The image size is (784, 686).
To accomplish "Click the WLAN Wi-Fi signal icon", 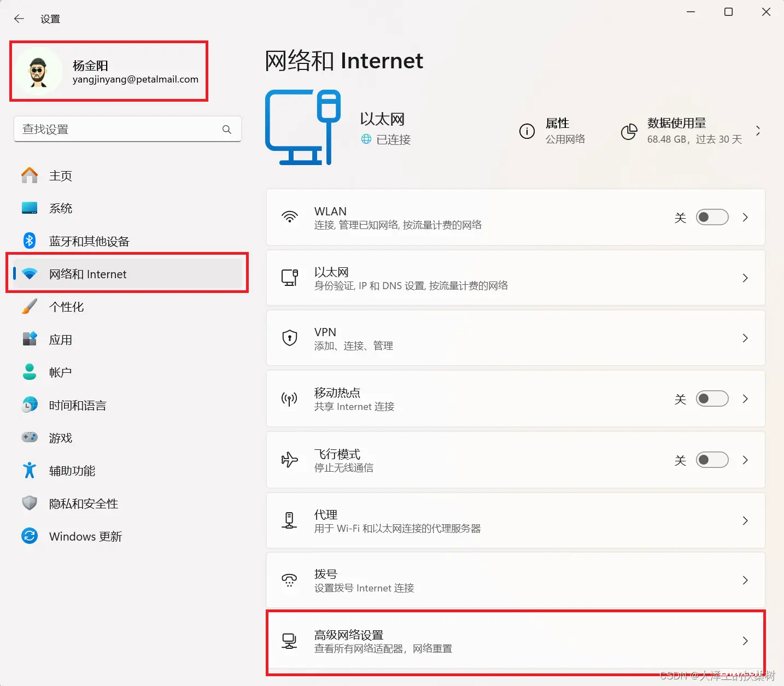I will pos(290,217).
